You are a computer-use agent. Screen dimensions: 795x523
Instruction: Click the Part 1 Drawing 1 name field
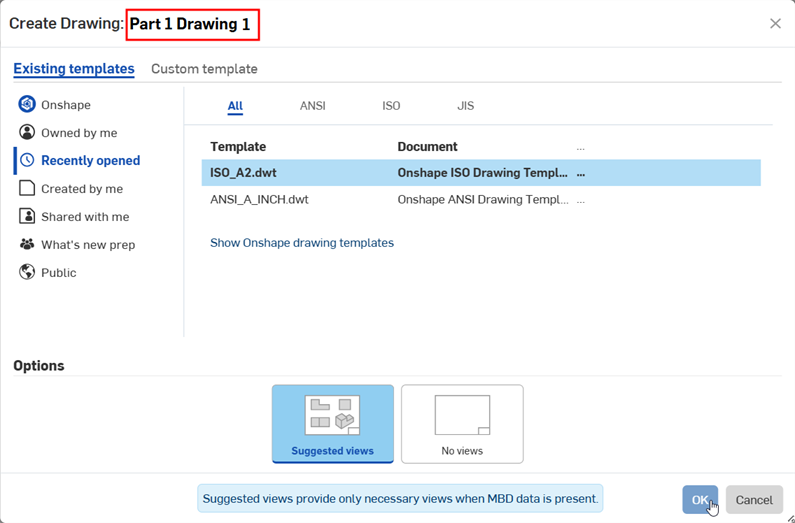point(193,24)
